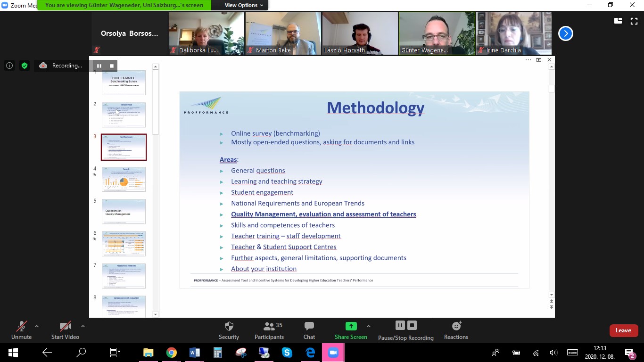Open the Reactions menu
The width and height of the screenshot is (644, 362).
pyautogui.click(x=456, y=326)
